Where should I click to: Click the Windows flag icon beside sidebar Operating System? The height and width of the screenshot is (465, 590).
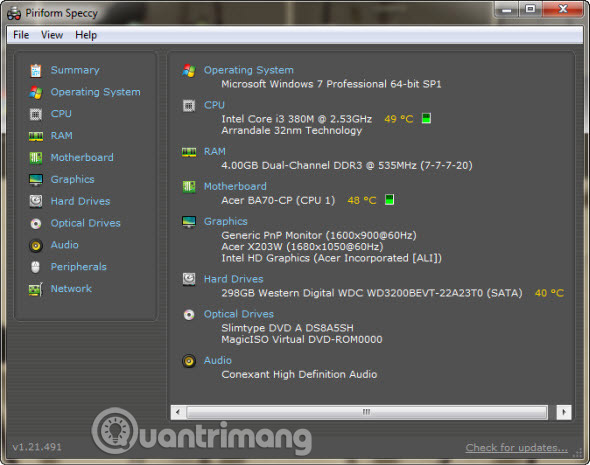coord(36,92)
